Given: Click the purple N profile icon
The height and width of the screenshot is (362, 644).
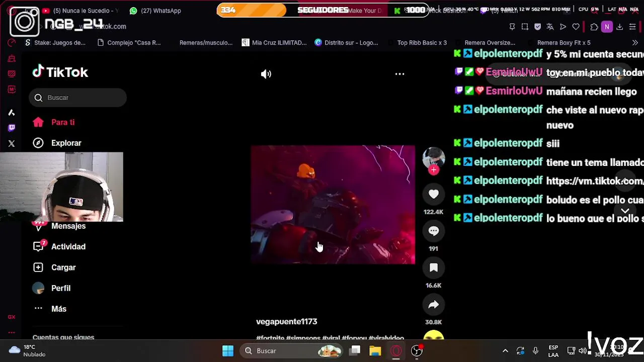Looking at the screenshot, I should (x=607, y=27).
